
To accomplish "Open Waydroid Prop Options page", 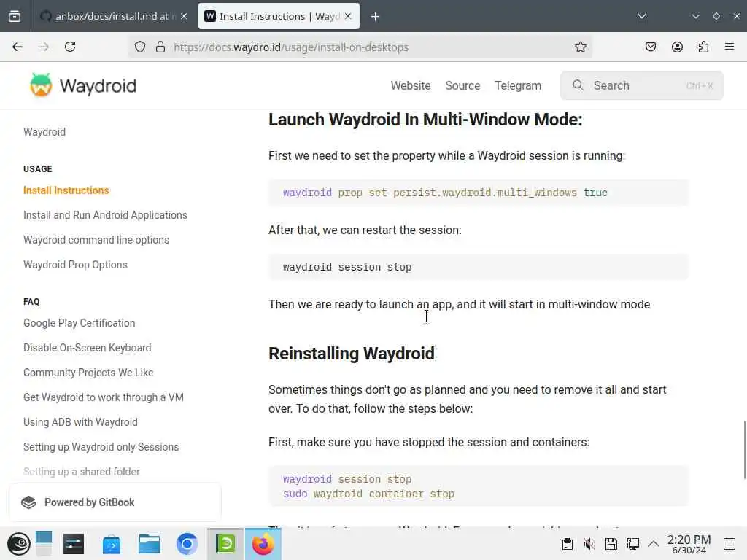I will [75, 265].
